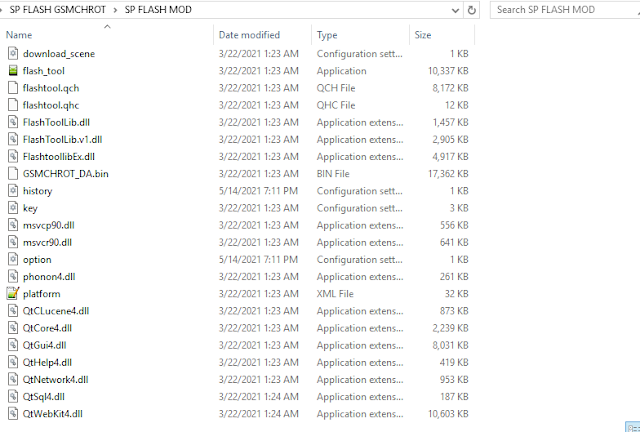Select the FlashToolLib.v1.dll icon
Screen dimensions: 640x432
pos(13,139)
